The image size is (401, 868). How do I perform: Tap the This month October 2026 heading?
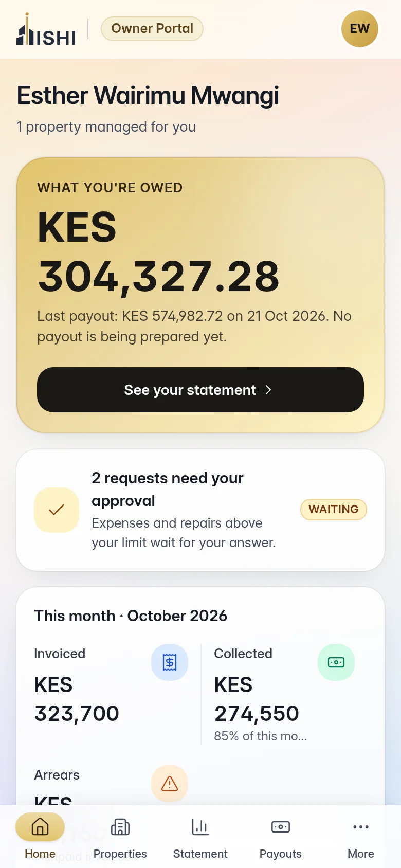pyautogui.click(x=131, y=616)
